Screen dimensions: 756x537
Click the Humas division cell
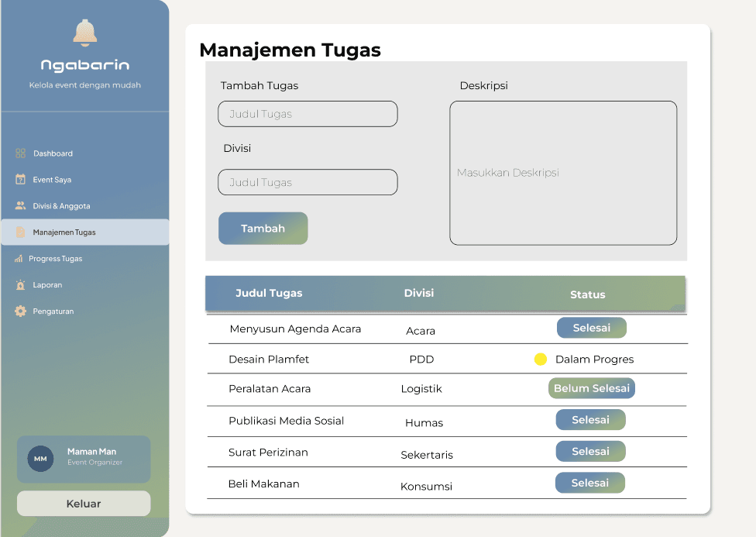click(424, 423)
